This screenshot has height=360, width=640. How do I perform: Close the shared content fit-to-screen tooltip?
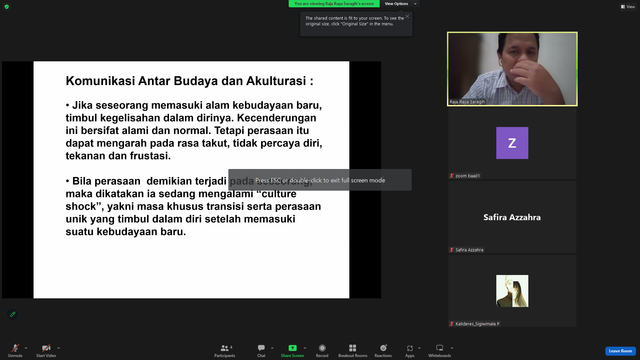(407, 17)
